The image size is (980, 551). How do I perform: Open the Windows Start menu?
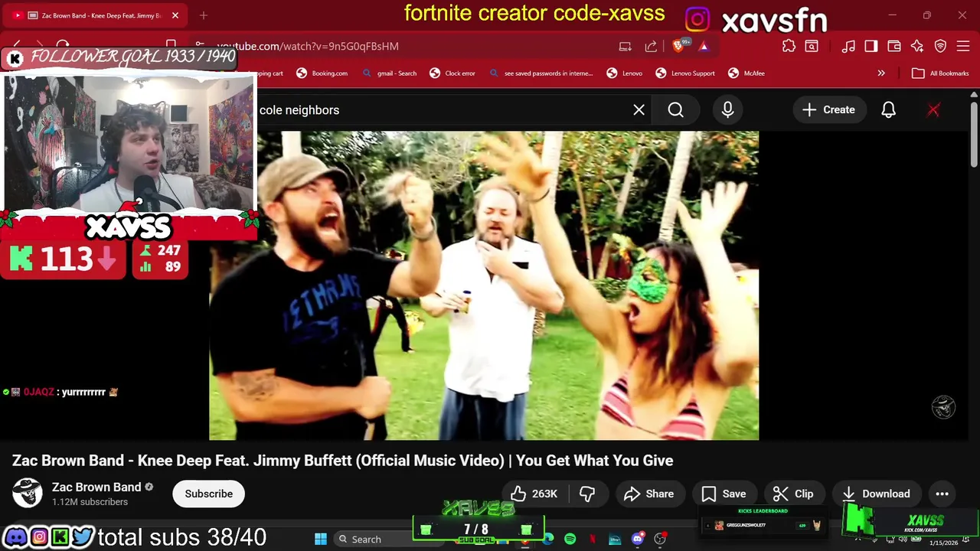tap(321, 540)
